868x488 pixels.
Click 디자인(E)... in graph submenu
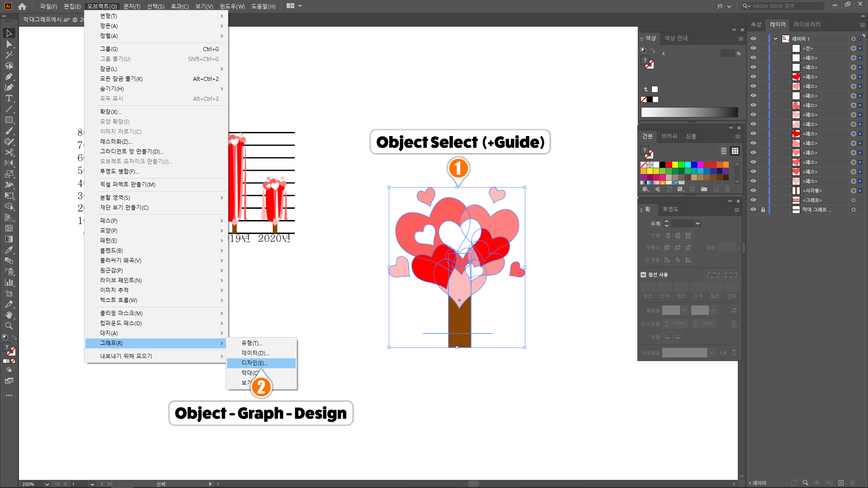(255, 363)
